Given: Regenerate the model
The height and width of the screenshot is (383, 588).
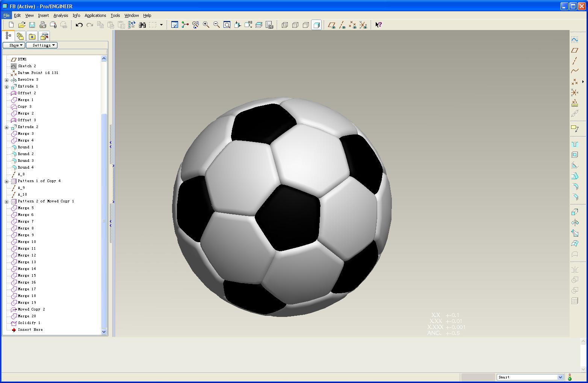Looking at the screenshot, I should pyautogui.click(x=132, y=25).
